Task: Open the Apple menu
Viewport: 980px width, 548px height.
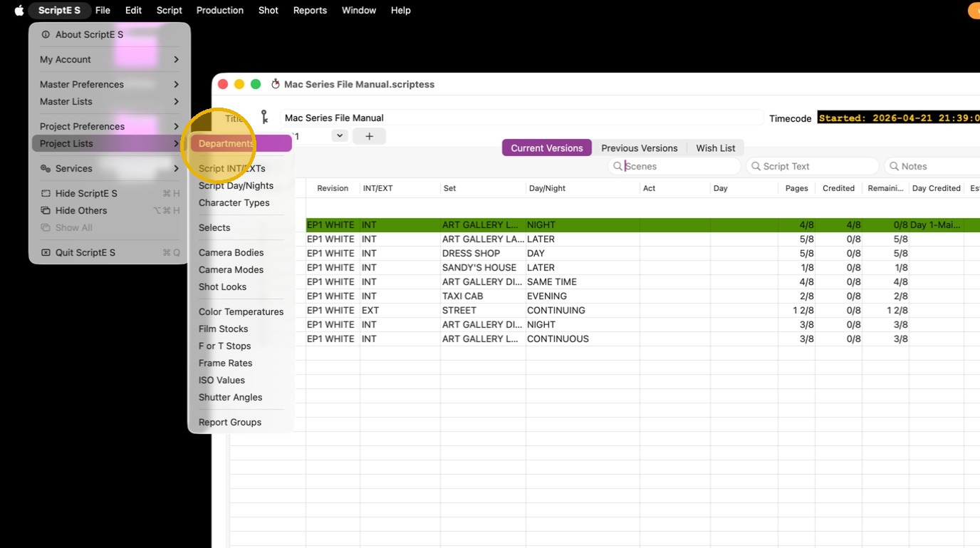Action: 19,10
